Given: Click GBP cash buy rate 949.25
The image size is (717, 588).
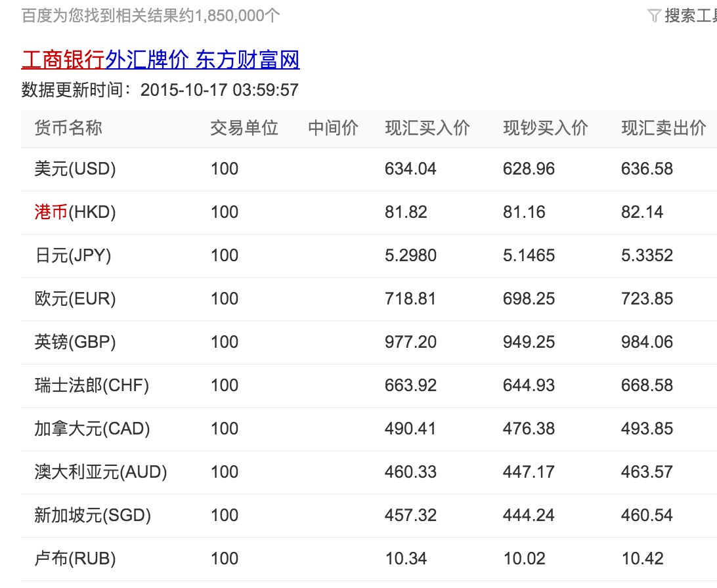Looking at the screenshot, I should coord(529,342).
